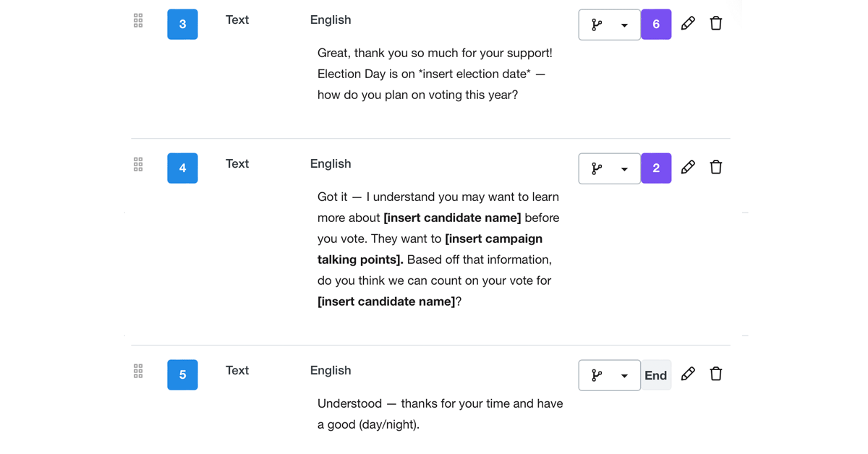Image resolution: width=868 pixels, height=454 pixels.
Task: Expand the branch dropdown arrow for step 4
Action: pyautogui.click(x=624, y=169)
